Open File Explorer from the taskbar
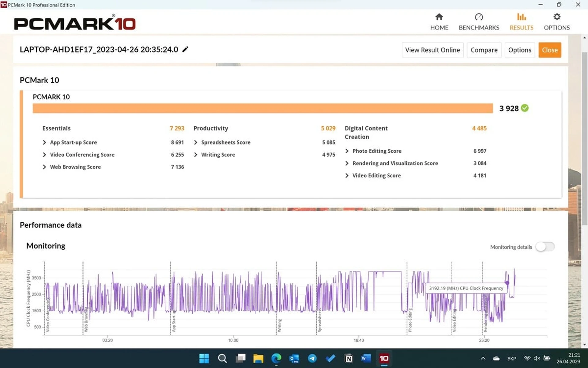Image resolution: width=588 pixels, height=368 pixels. click(x=258, y=358)
